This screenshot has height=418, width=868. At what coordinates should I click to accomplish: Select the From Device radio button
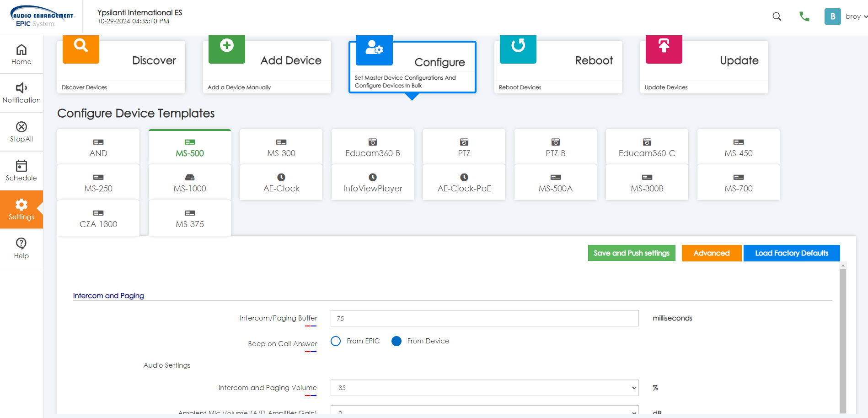point(396,341)
